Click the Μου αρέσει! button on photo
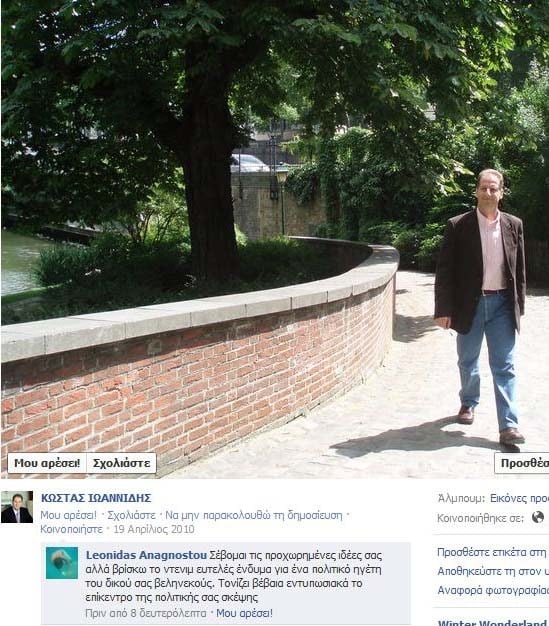Screen dimensions: 549x626 pyautogui.click(x=47, y=463)
